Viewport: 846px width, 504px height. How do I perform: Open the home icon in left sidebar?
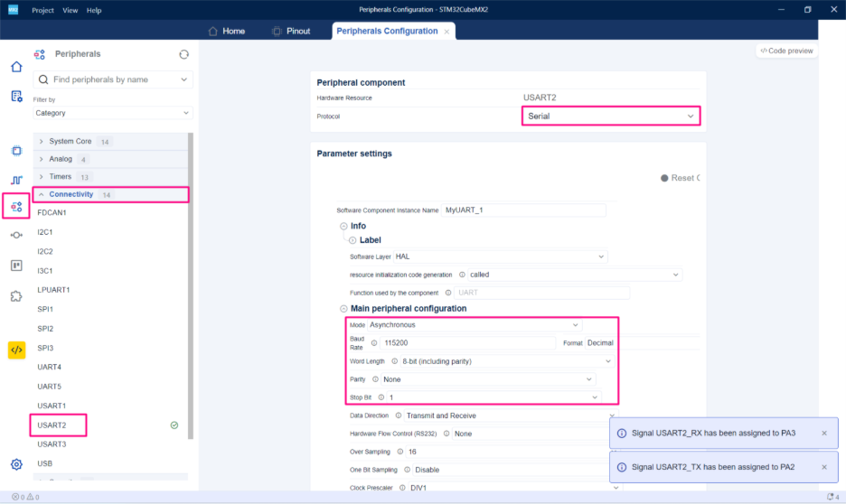(x=17, y=67)
